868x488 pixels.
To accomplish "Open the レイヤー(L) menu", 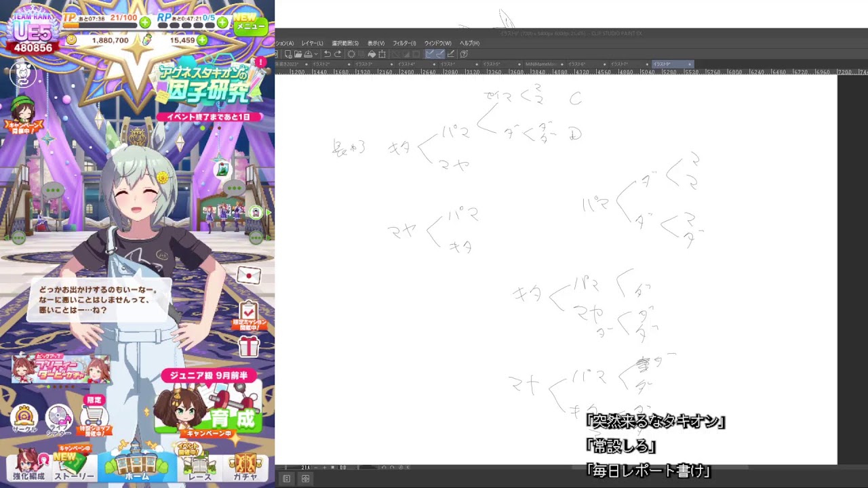I will [312, 43].
